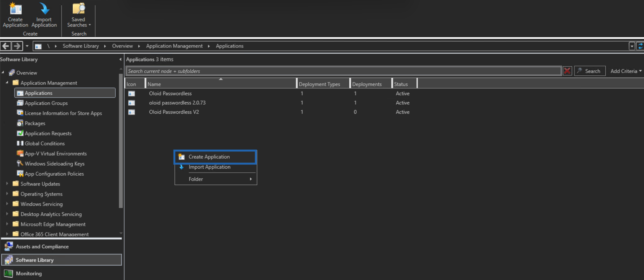Click the search current node input field

(x=343, y=71)
